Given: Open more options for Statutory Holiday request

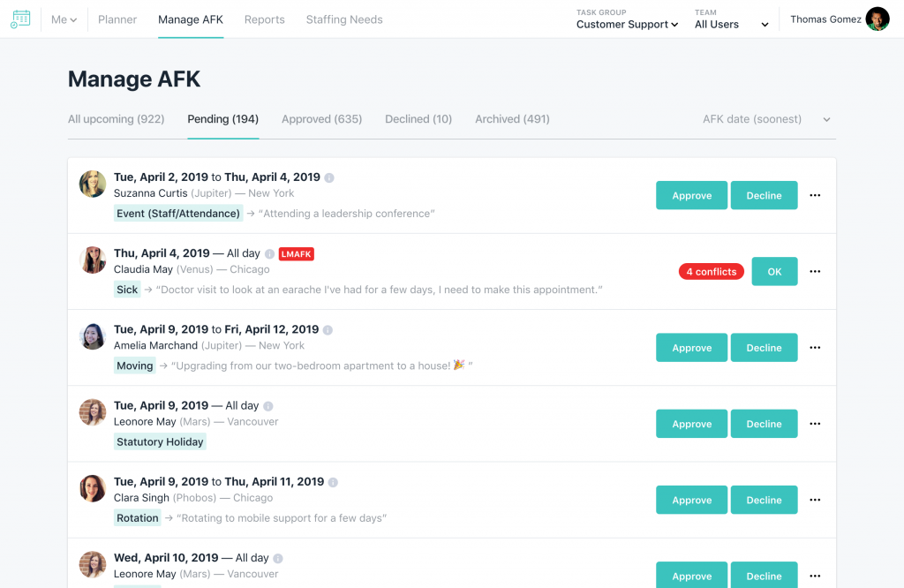Looking at the screenshot, I should point(815,424).
